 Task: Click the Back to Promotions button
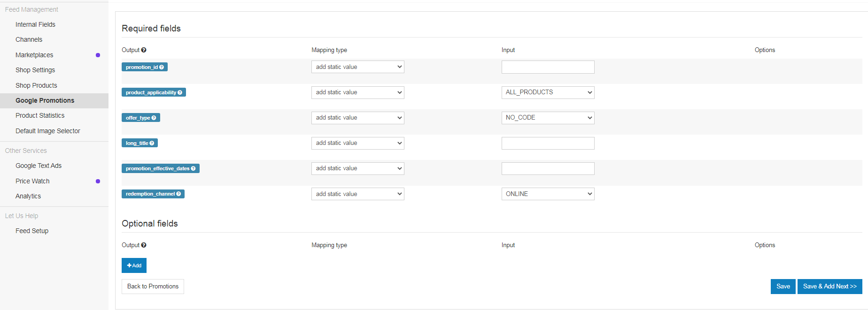153,287
